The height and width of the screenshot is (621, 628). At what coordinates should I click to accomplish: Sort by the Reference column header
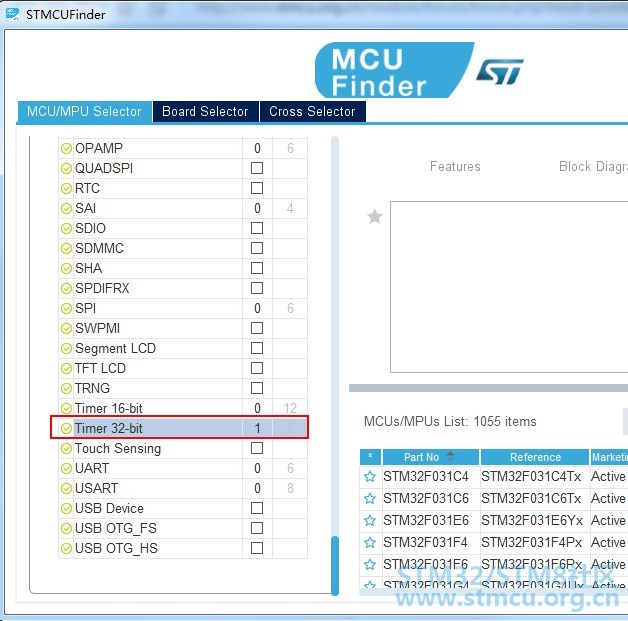535,457
